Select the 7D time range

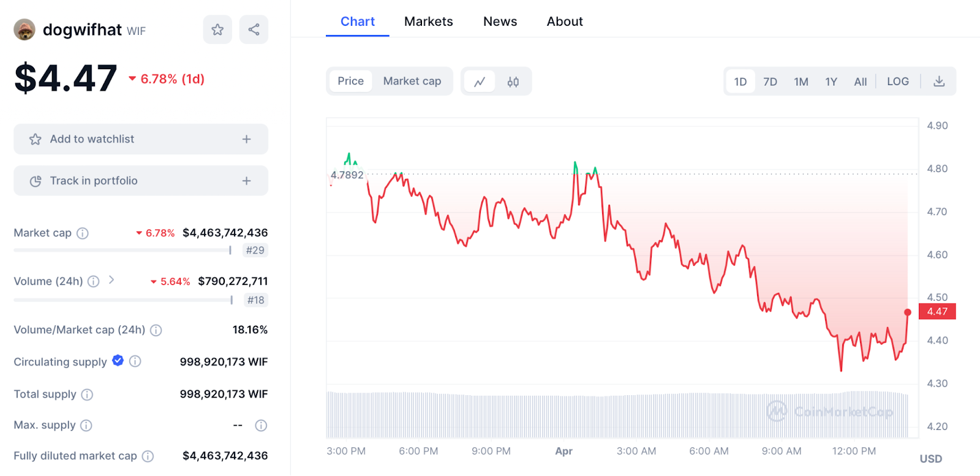click(x=771, y=81)
